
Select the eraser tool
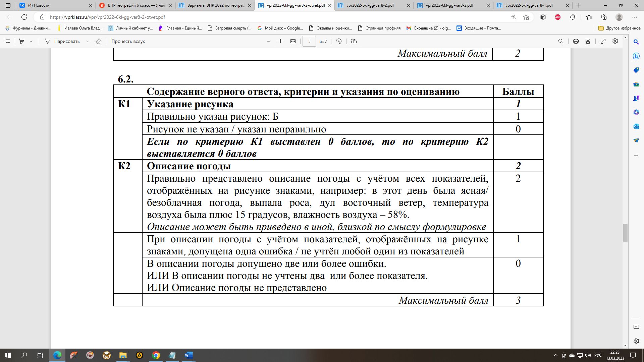[x=98, y=41]
